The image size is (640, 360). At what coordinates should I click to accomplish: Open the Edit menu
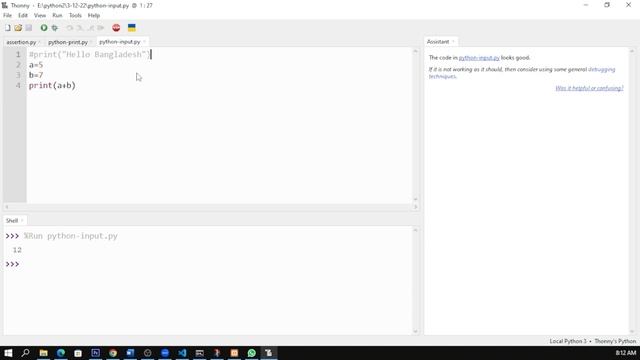coord(23,15)
